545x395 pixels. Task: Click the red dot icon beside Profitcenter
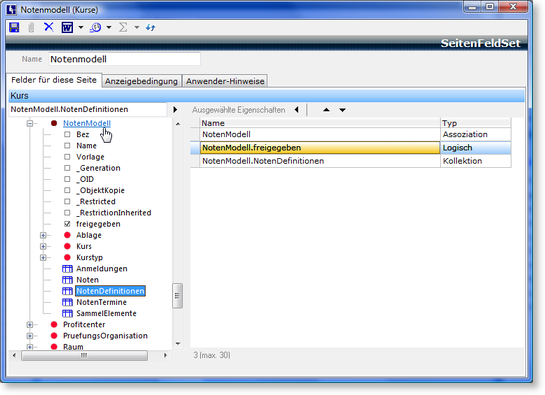54,325
